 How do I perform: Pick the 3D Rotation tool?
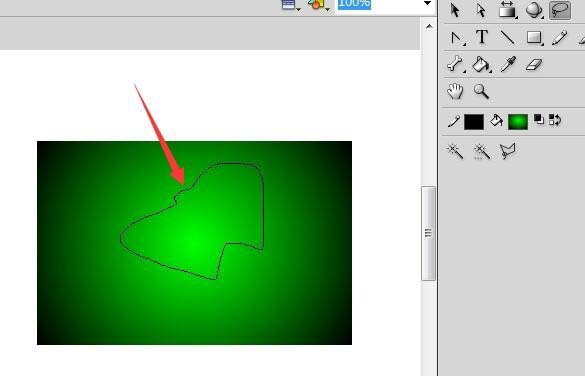coord(534,10)
